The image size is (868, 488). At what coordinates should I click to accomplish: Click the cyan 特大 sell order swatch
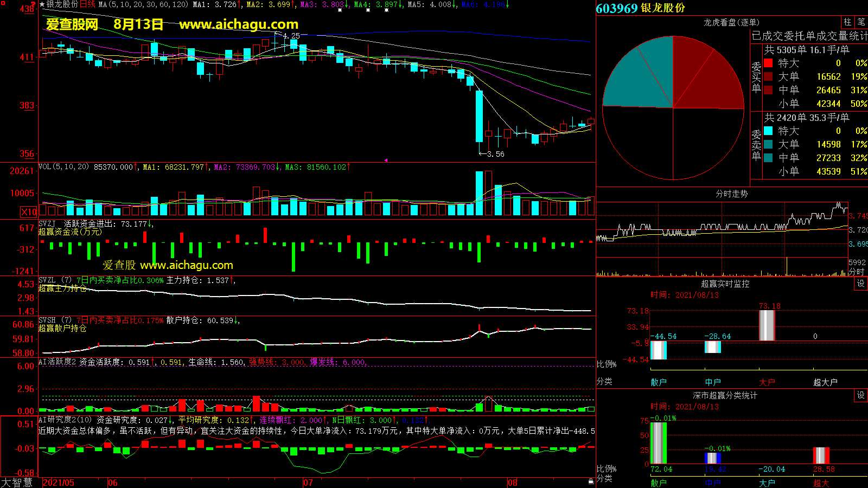point(768,131)
